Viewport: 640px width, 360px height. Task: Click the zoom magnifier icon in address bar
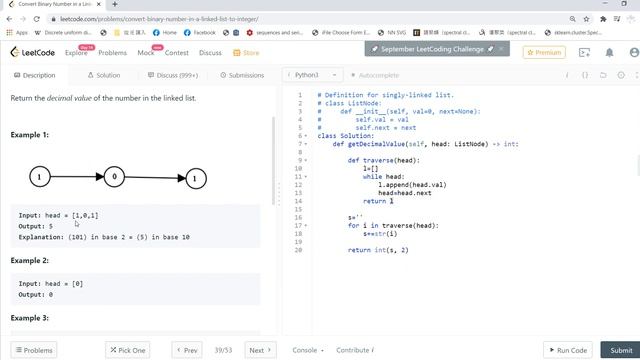coord(573,19)
